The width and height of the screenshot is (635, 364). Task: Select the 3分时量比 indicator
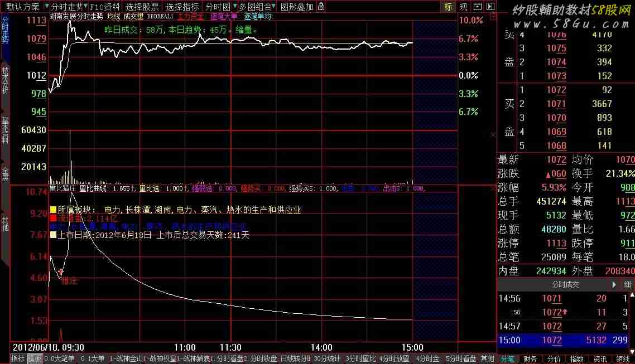pyautogui.click(x=360, y=359)
